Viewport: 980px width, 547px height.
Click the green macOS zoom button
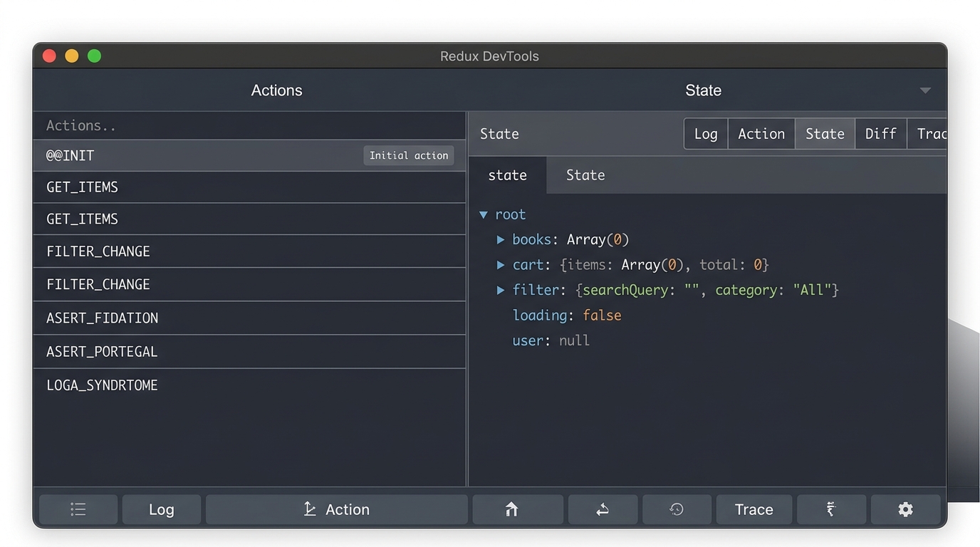[94, 56]
